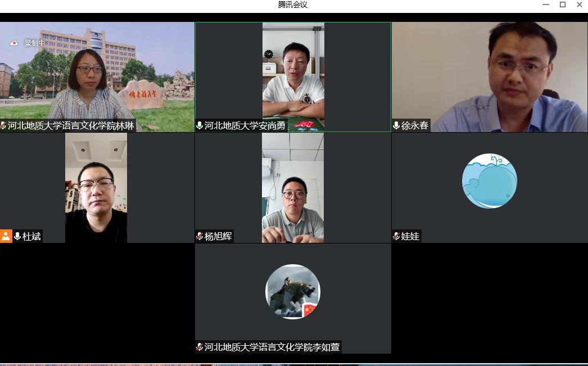Click the red recording indicator icon
588x366 pixels.
[x=14, y=43]
